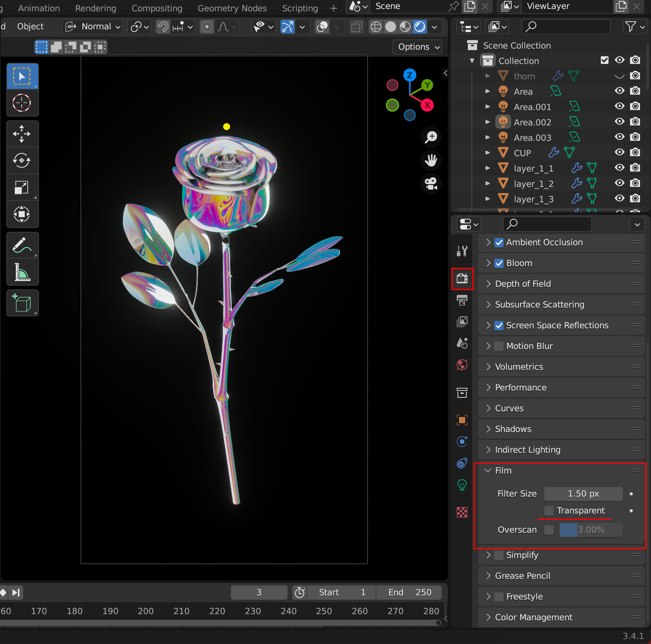
Task: Open the Options dropdown button
Action: click(x=418, y=47)
